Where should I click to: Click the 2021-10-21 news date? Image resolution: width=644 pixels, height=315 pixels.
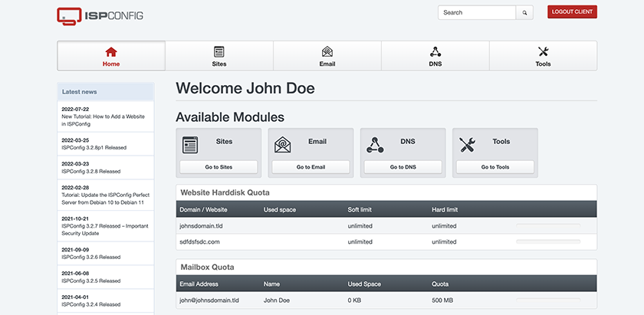click(x=75, y=219)
